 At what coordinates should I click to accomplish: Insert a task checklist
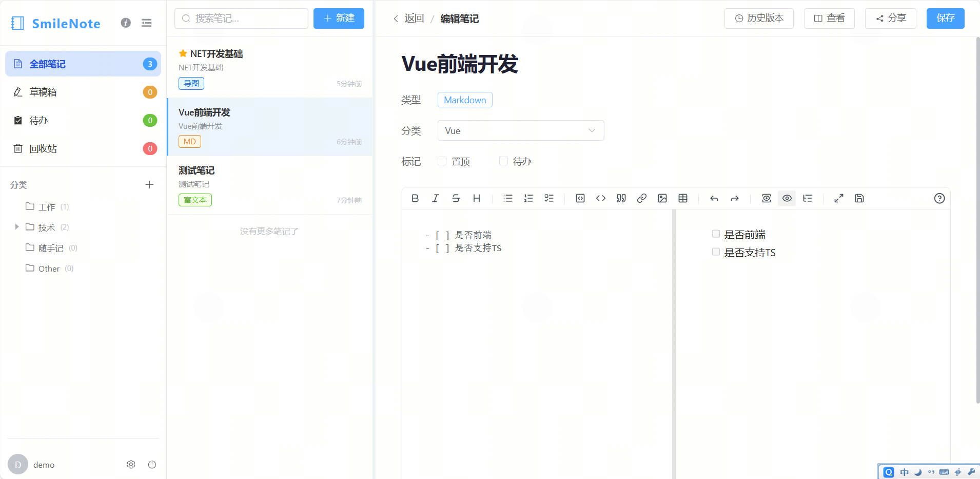pyautogui.click(x=549, y=198)
